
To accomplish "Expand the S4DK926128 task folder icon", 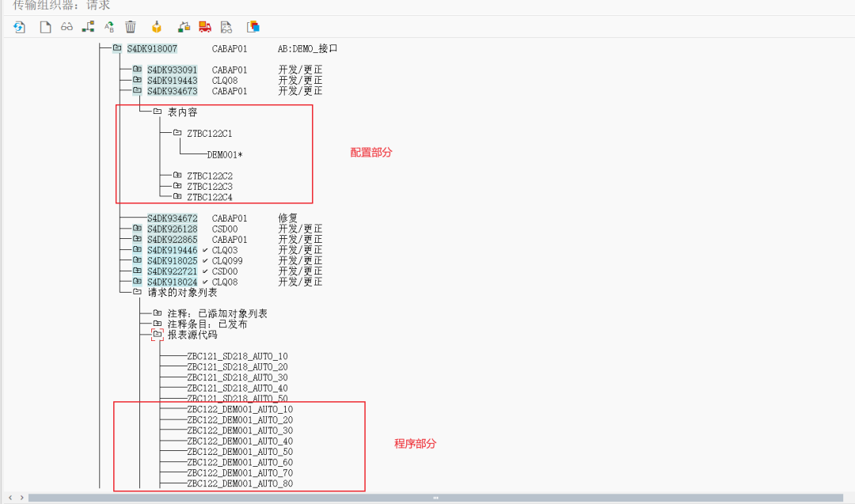I will pyautogui.click(x=138, y=229).
